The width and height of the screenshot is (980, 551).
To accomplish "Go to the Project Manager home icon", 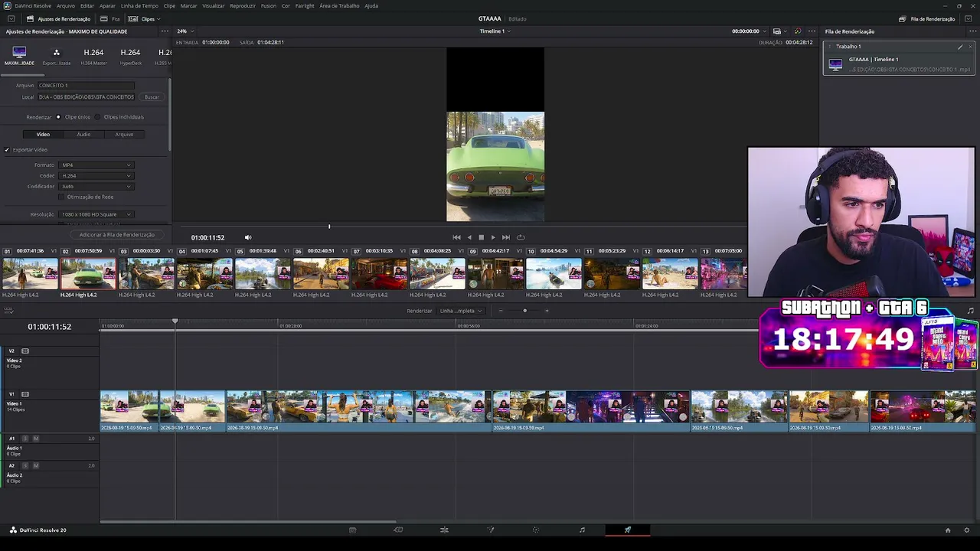I will pos(948,530).
